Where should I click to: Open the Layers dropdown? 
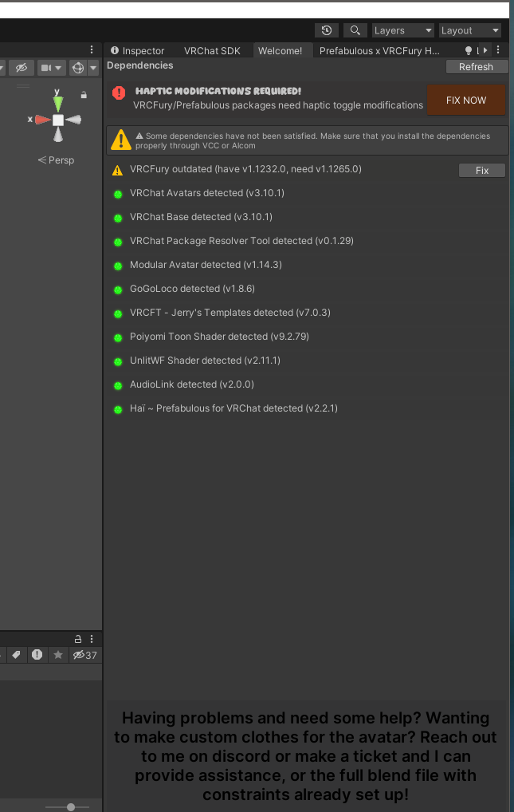tap(402, 30)
